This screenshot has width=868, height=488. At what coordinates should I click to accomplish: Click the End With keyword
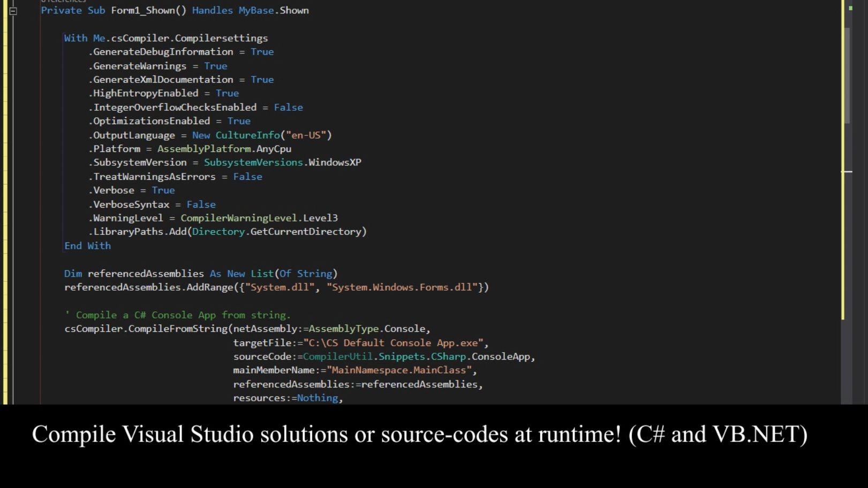87,246
